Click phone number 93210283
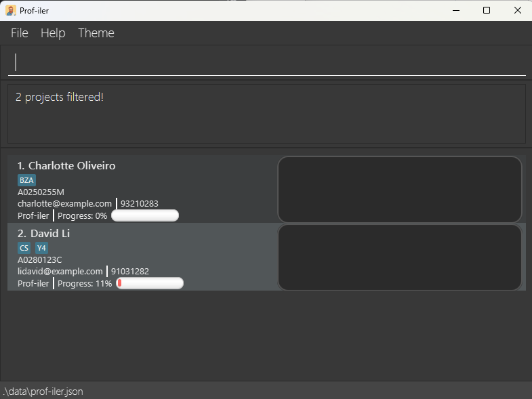532x399 pixels. pos(140,204)
